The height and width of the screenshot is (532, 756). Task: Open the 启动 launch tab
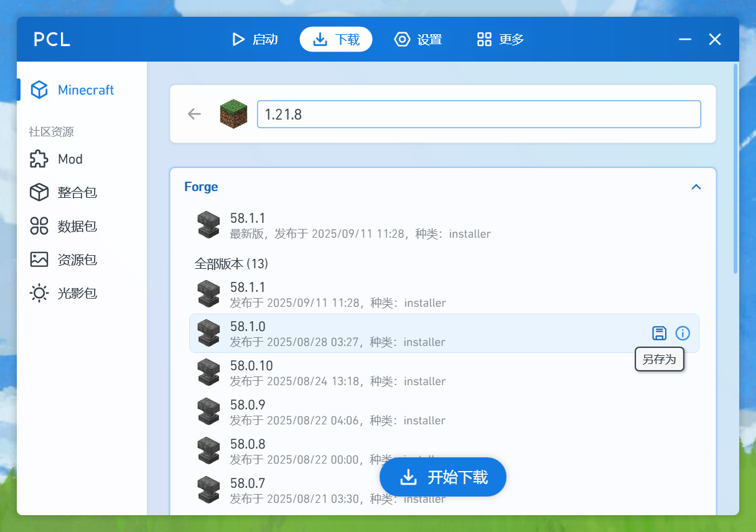[x=254, y=40]
